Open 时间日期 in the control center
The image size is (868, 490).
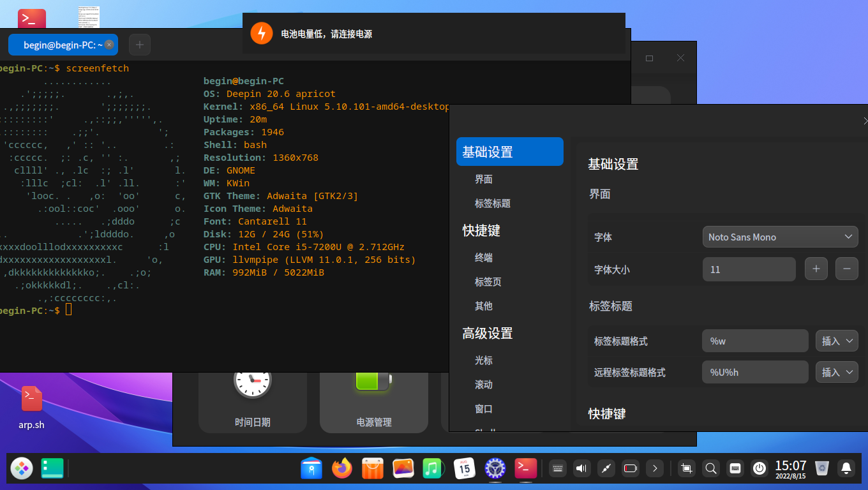(253, 403)
